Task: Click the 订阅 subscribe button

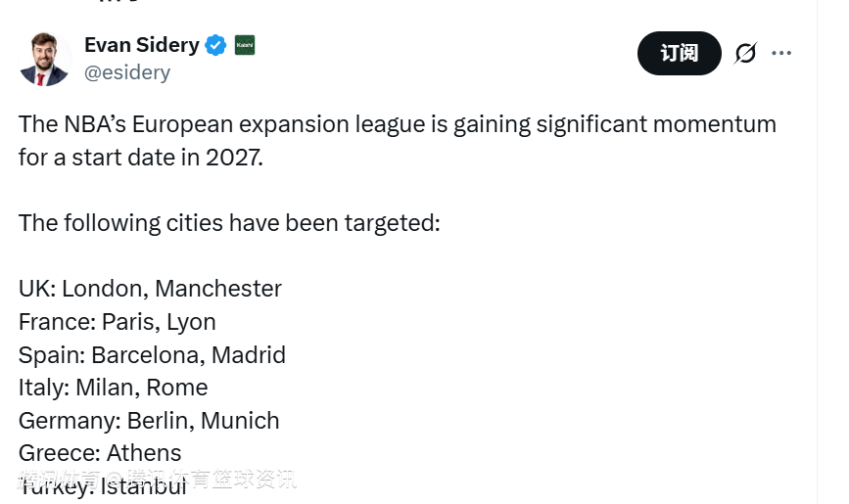Action: click(x=679, y=53)
